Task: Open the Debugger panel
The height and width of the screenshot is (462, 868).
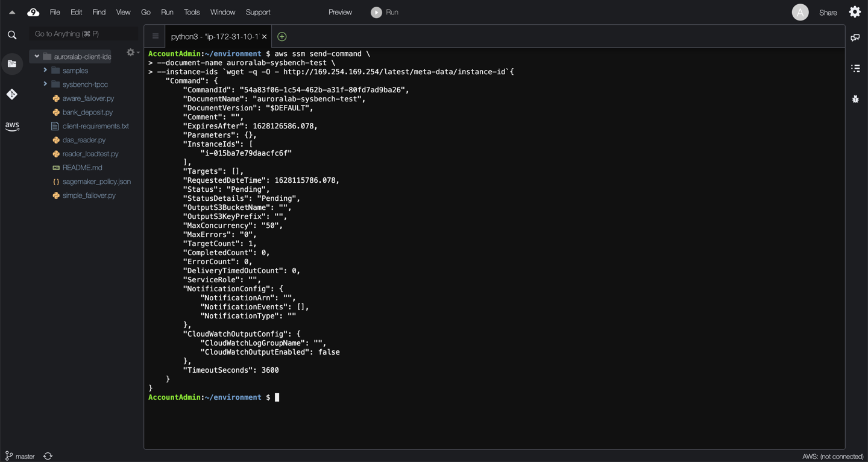Action: coord(855,98)
